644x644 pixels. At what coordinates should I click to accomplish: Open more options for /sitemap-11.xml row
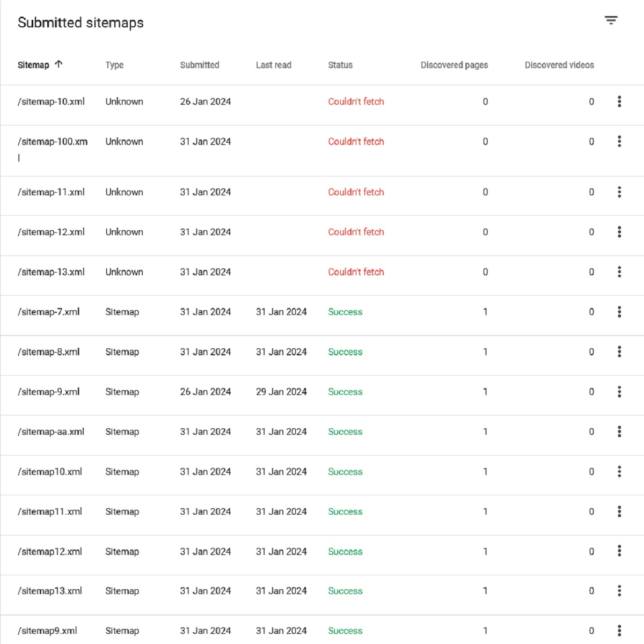[619, 192]
